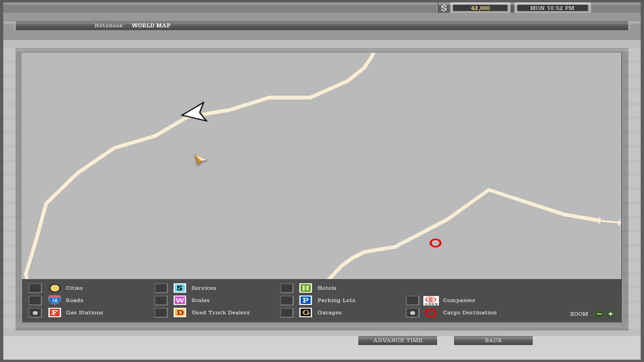The height and width of the screenshot is (362, 644).
Task: Click the Hotels legend label
Action: pyautogui.click(x=327, y=288)
